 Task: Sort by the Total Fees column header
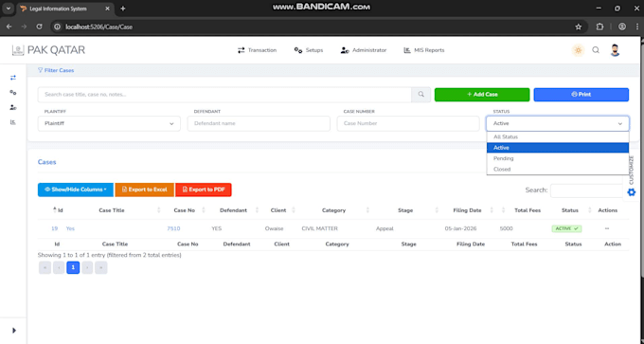click(x=528, y=210)
